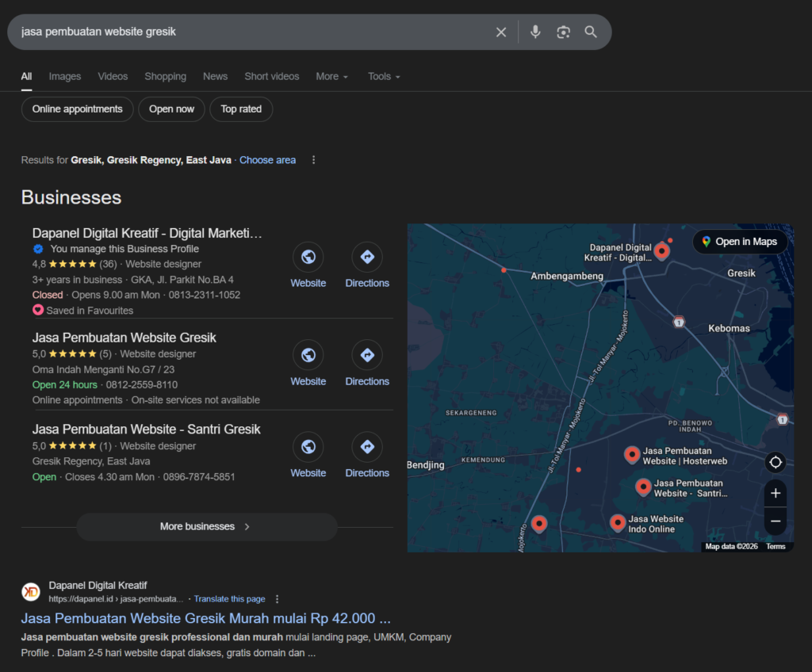Viewport: 812px width, 672px height.
Task: Click the 0896-7874-5851 phone number
Action: click(x=199, y=477)
